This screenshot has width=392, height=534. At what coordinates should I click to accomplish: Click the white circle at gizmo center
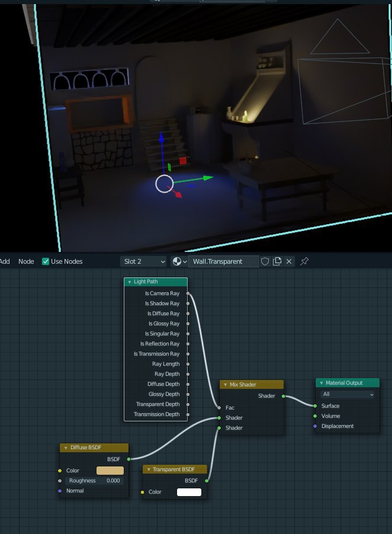point(165,184)
